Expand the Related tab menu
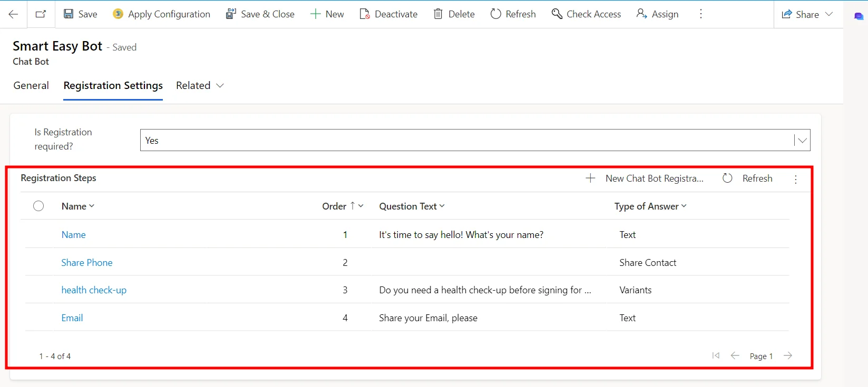The width and height of the screenshot is (868, 387). pyautogui.click(x=200, y=85)
